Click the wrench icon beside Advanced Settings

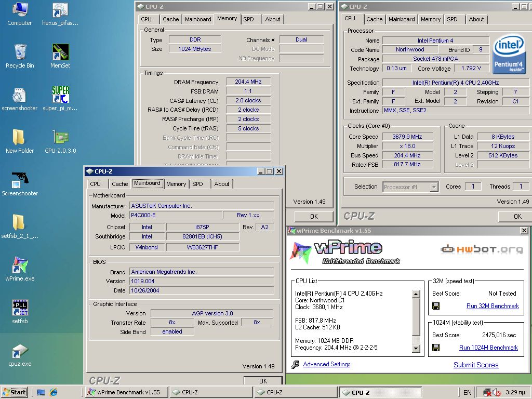296,365
